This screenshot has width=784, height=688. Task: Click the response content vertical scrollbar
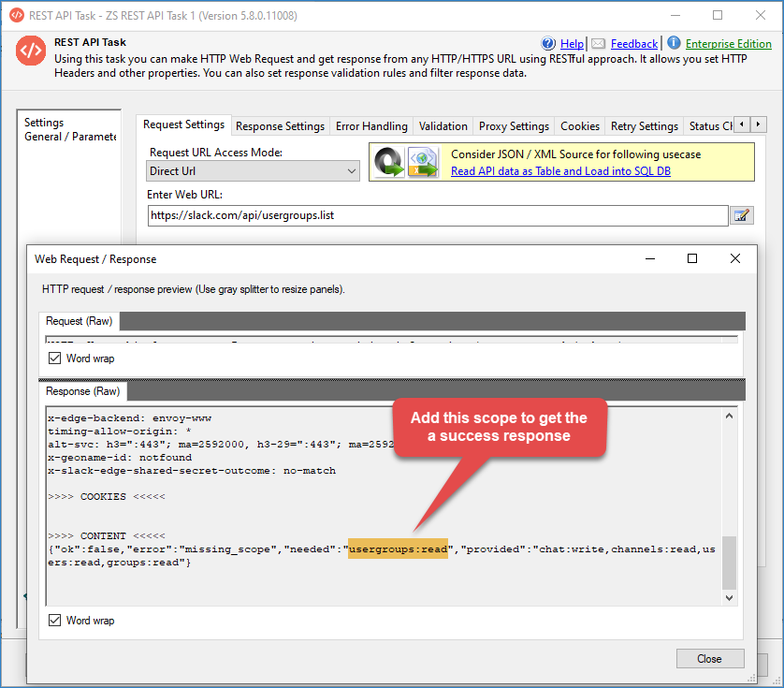coord(730,562)
